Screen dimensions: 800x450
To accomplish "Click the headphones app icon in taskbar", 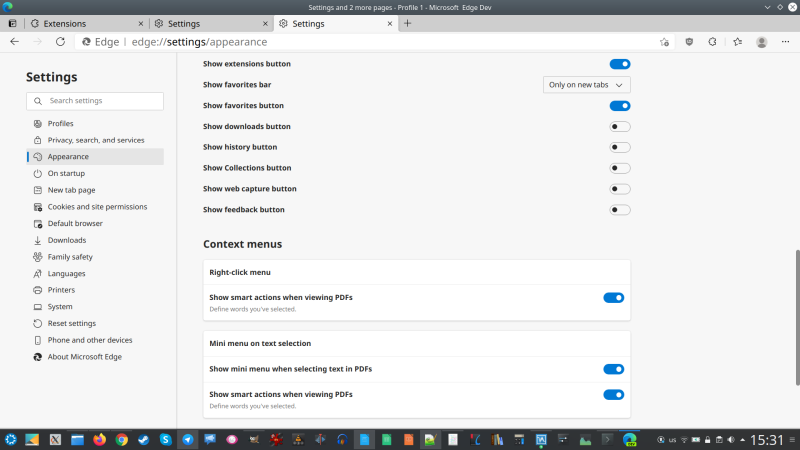I will point(342,439).
